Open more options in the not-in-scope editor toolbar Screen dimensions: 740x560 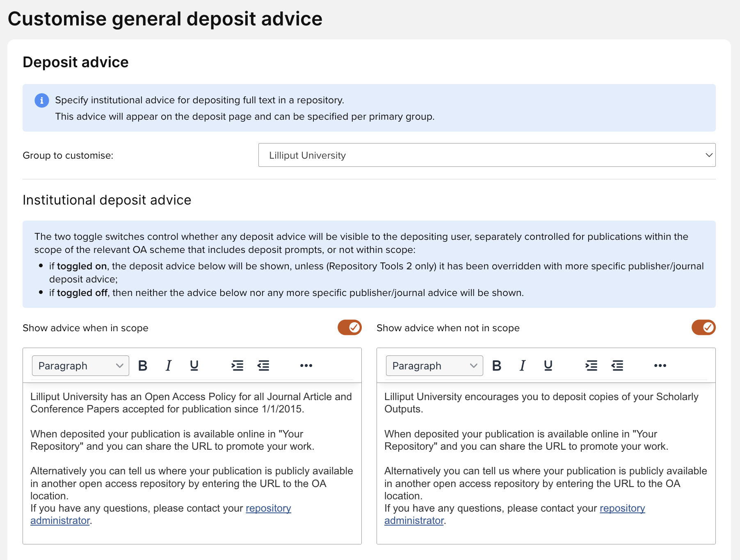point(660,365)
